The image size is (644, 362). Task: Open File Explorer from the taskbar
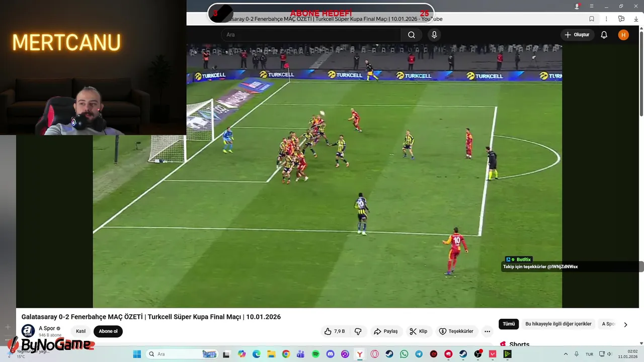coord(271,354)
